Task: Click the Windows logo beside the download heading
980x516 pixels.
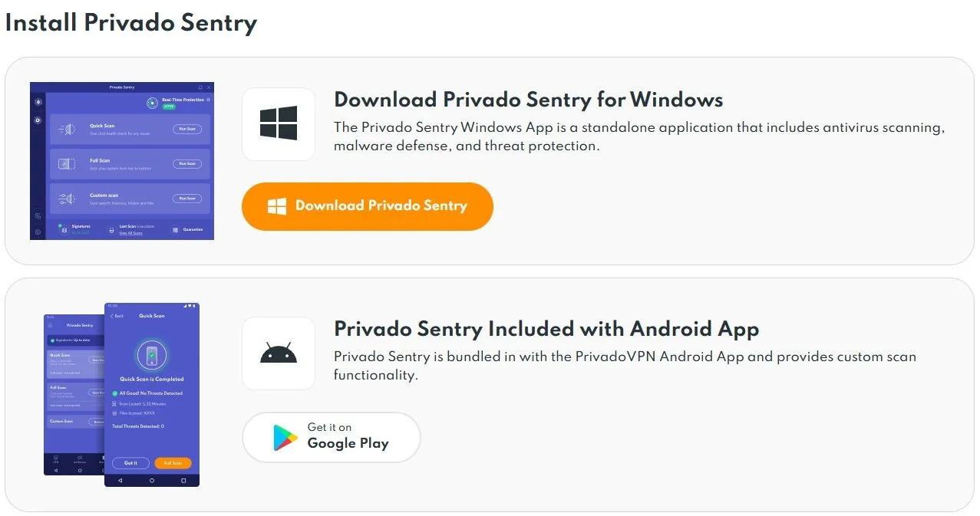Action: [278, 123]
